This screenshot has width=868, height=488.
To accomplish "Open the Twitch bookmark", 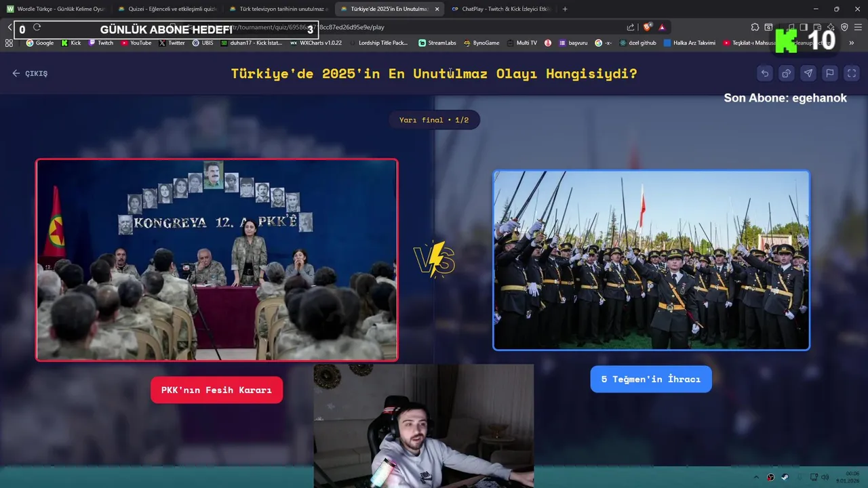I will pos(101,43).
